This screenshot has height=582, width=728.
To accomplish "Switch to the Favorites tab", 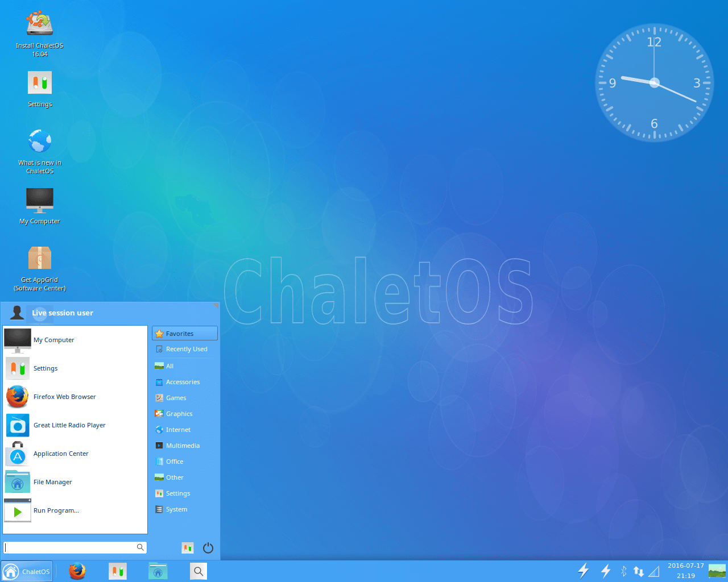I will click(x=178, y=333).
